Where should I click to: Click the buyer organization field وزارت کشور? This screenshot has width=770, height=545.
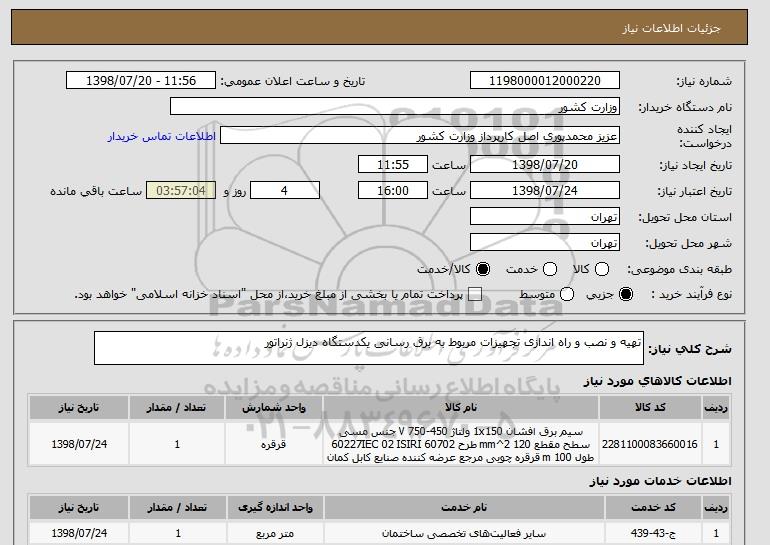(x=395, y=107)
